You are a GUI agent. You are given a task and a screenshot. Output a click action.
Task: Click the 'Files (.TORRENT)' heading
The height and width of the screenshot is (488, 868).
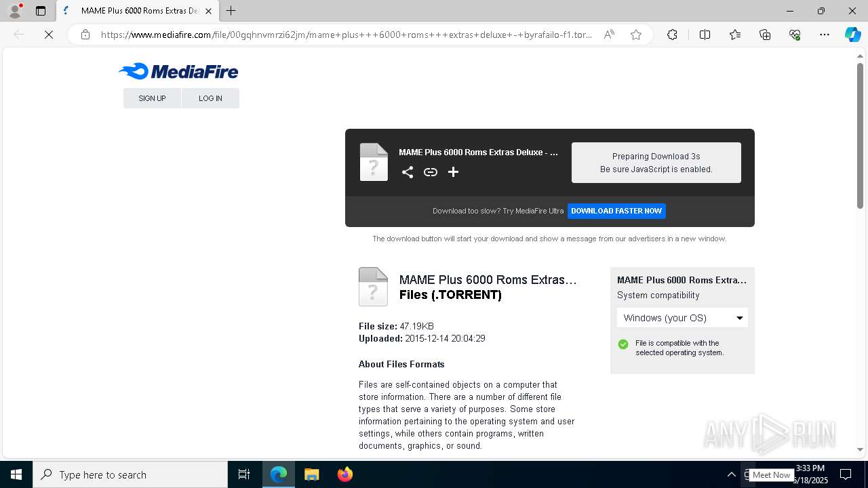(x=450, y=295)
